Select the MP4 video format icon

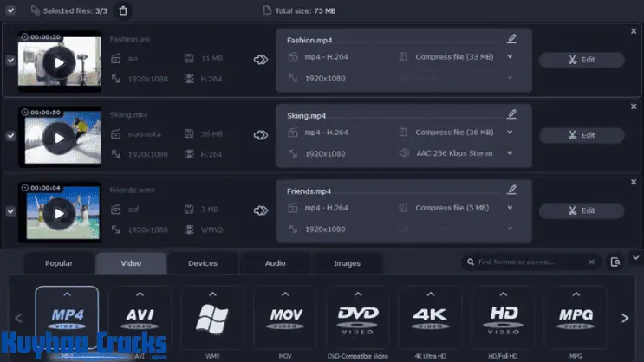(67, 318)
